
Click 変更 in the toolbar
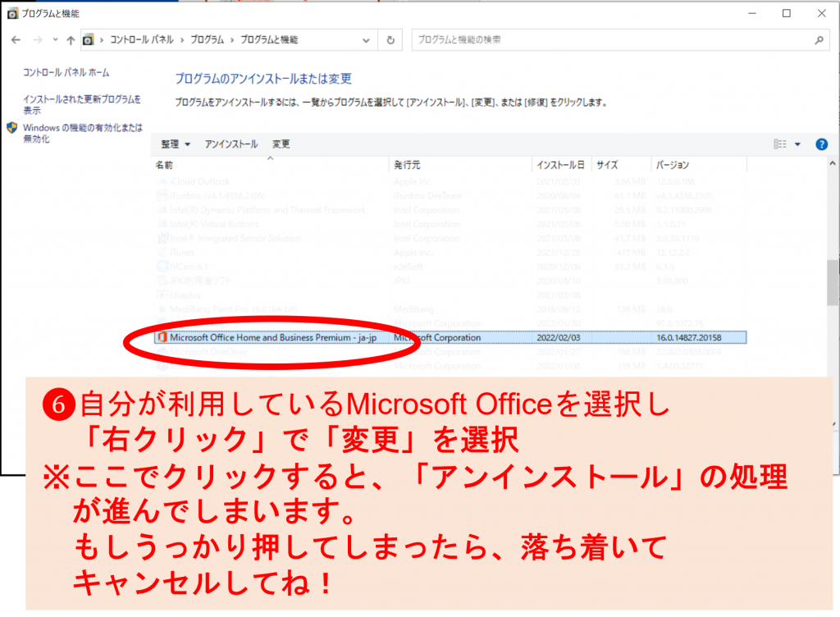coord(281,144)
